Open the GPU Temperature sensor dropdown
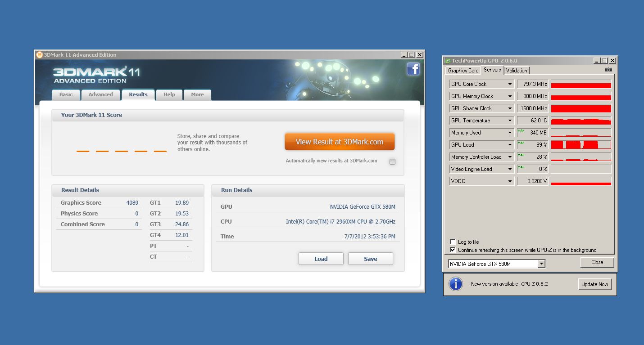Image resolution: width=644 pixels, height=345 pixels. point(510,121)
